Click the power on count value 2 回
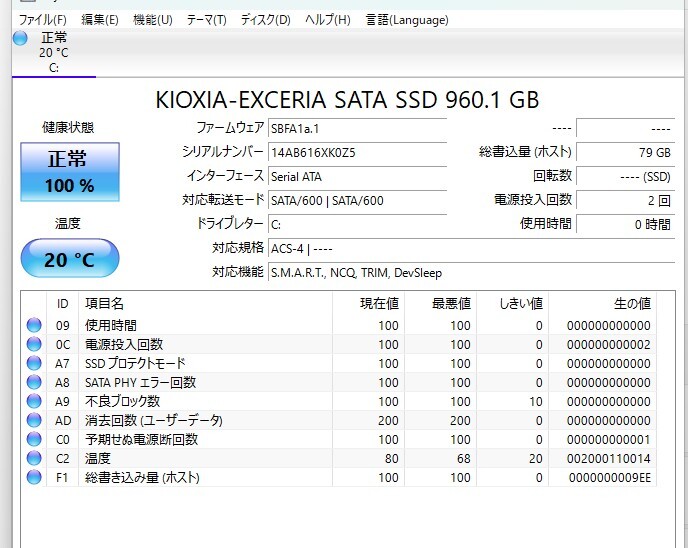Viewport: 688px width, 548px height. 625,201
